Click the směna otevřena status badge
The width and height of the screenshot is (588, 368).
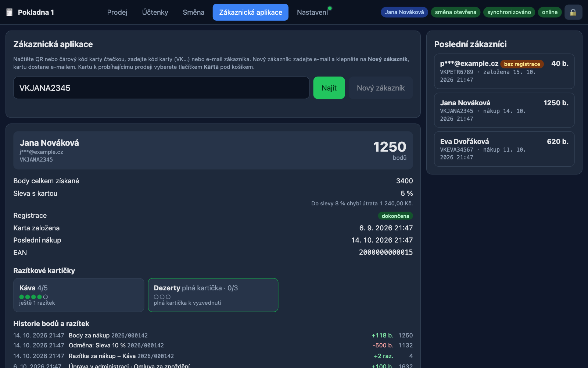455,12
